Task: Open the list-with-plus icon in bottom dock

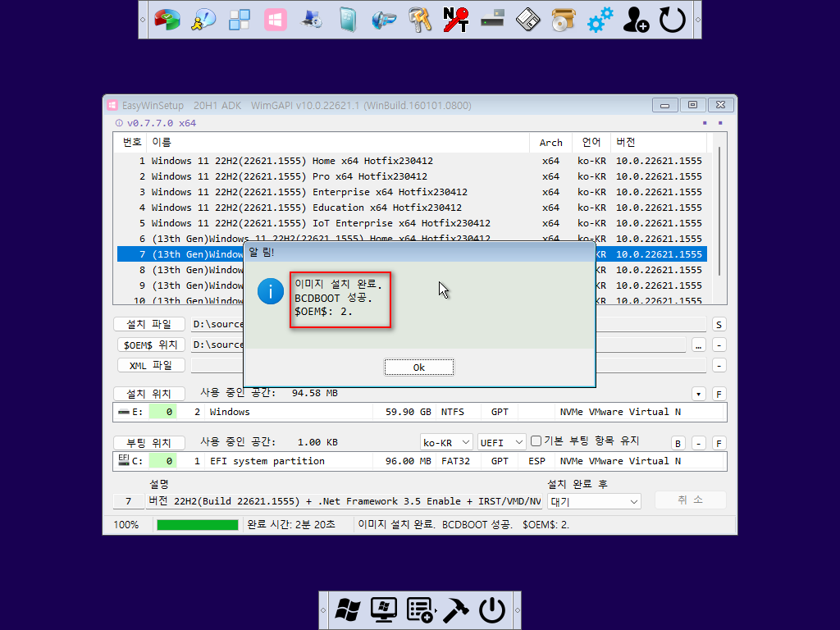Action: click(420, 610)
